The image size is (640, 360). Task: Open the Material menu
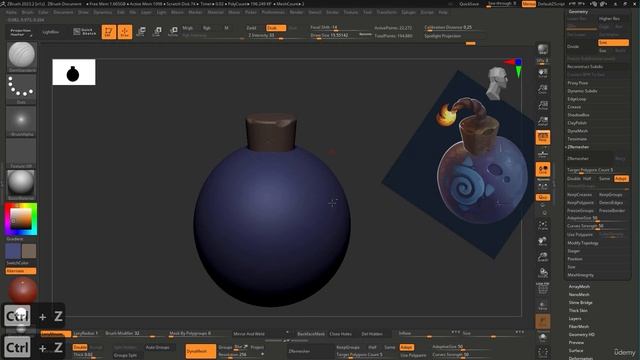pos(216,13)
